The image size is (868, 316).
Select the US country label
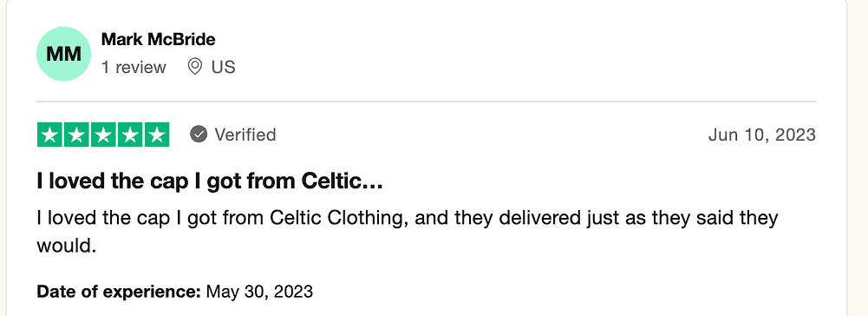223,68
